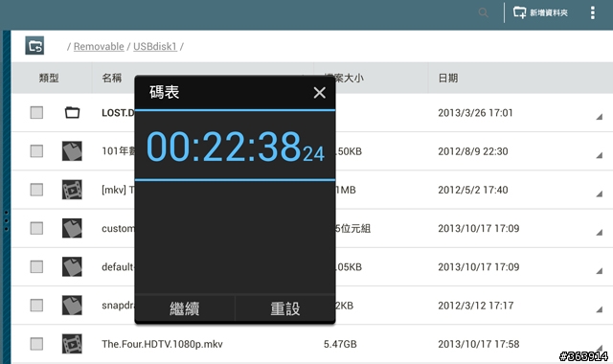Click date 2012/8/9 22:30
Image resolution: width=613 pixels, height=364 pixels.
point(472,151)
